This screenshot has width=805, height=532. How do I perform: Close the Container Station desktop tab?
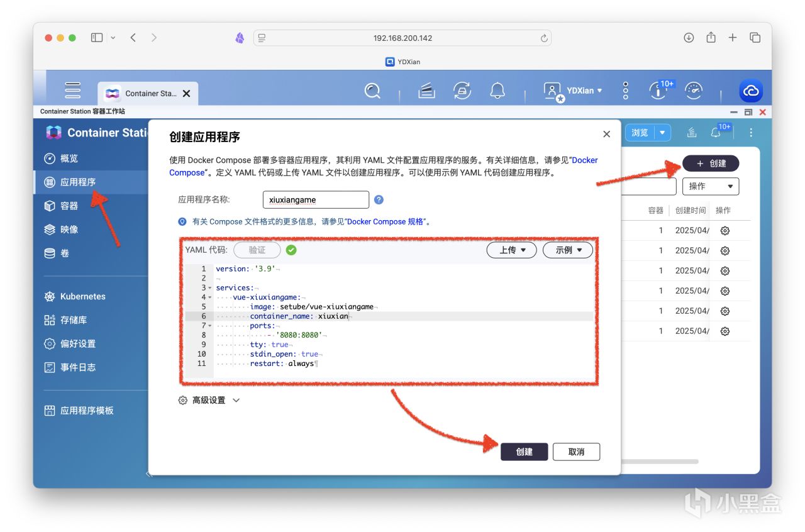tap(186, 93)
